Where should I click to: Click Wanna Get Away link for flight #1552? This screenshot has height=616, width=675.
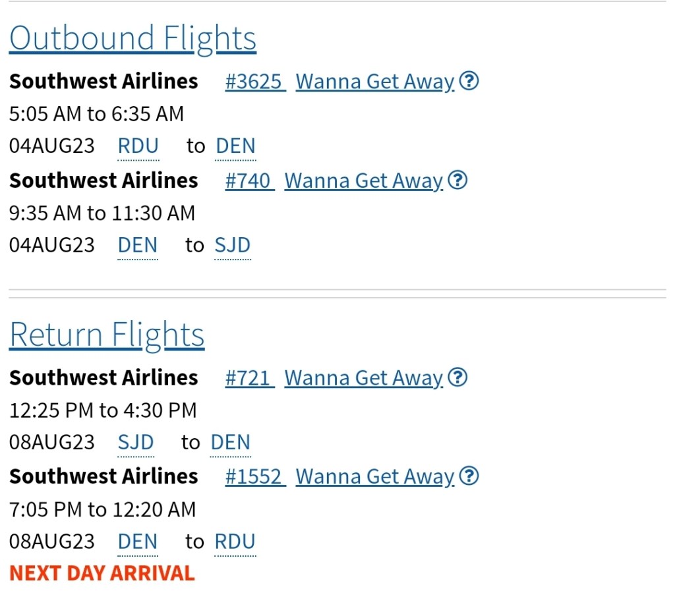click(375, 477)
